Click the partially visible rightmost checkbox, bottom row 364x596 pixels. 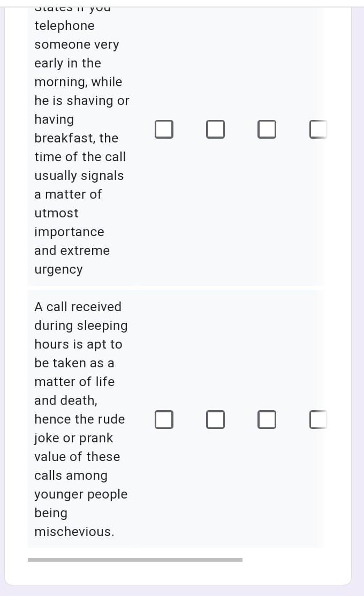(x=317, y=420)
